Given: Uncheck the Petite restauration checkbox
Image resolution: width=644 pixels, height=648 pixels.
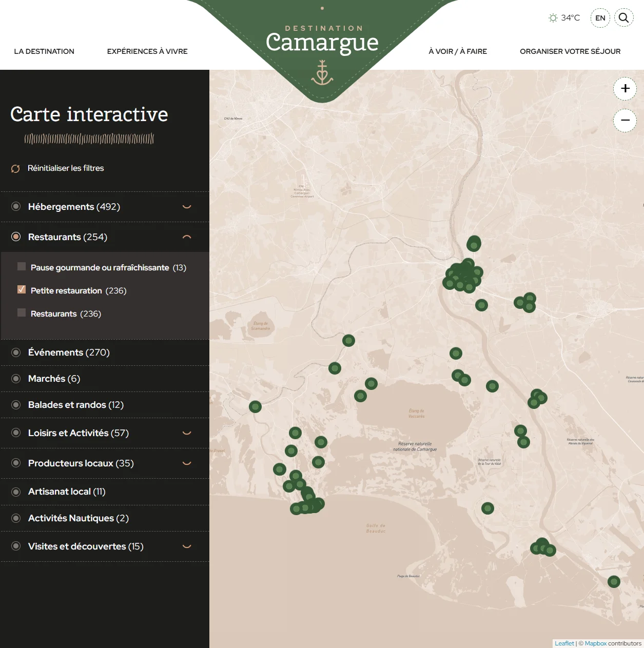Looking at the screenshot, I should 22,289.
